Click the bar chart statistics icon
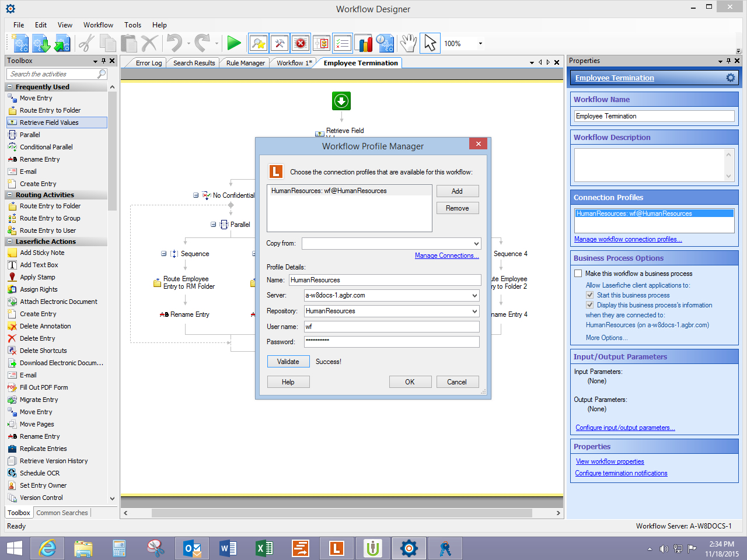747x560 pixels. click(x=365, y=43)
